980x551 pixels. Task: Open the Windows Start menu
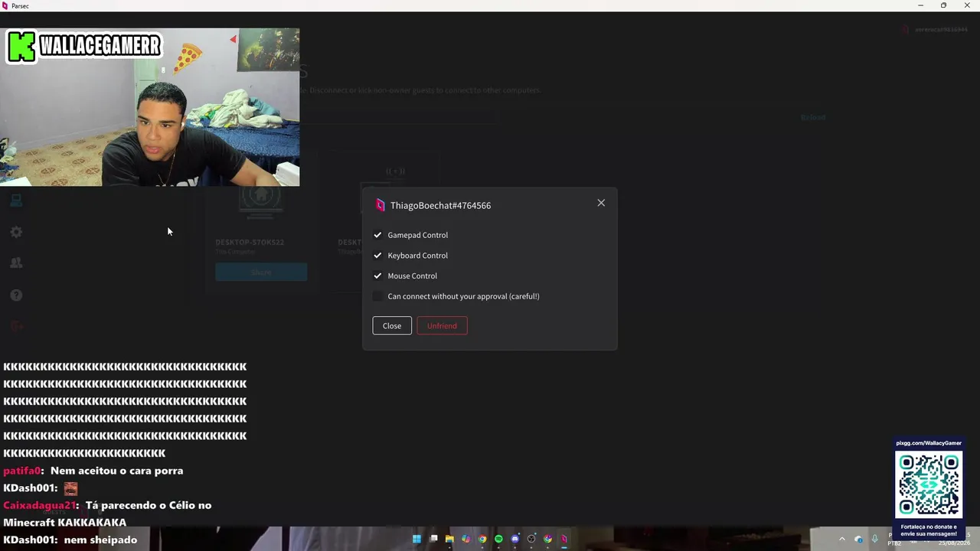pyautogui.click(x=416, y=539)
